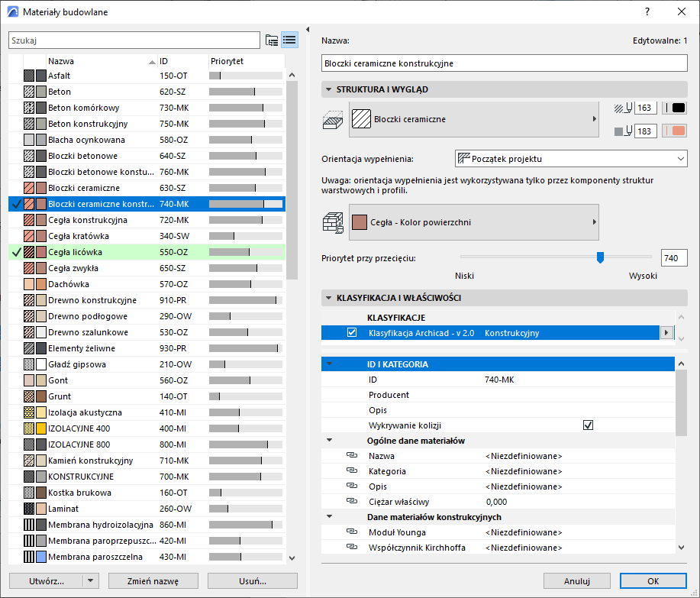Collapse KLASYFIKACJA I WŁAŚCIWOŚCI section
The image size is (700, 598).
tap(328, 298)
